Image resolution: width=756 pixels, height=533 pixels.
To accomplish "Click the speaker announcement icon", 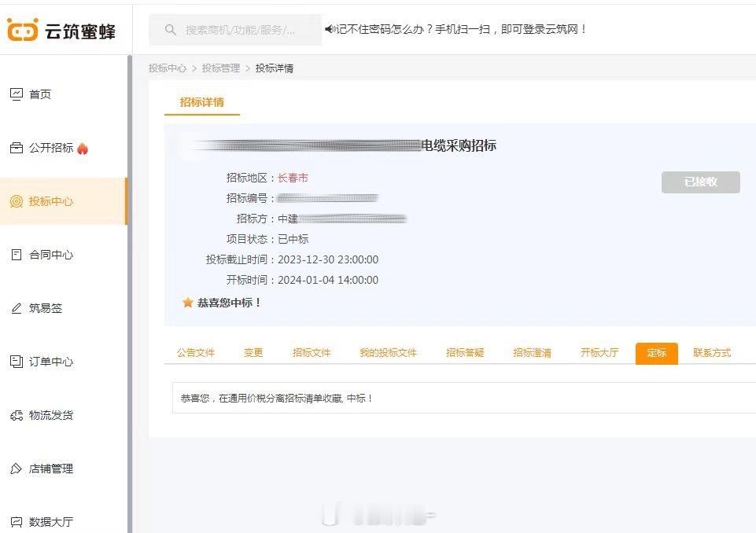I will tap(330, 29).
